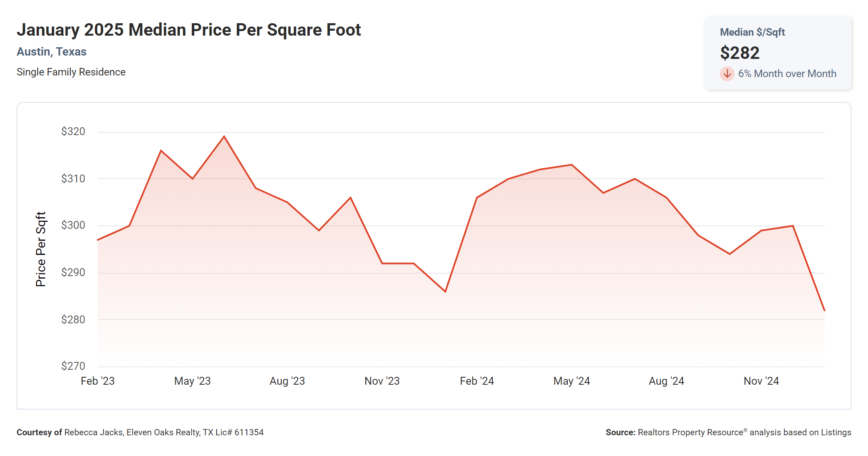Click the May '23 x-axis label
The width and height of the screenshot is (868, 456).
click(x=192, y=381)
